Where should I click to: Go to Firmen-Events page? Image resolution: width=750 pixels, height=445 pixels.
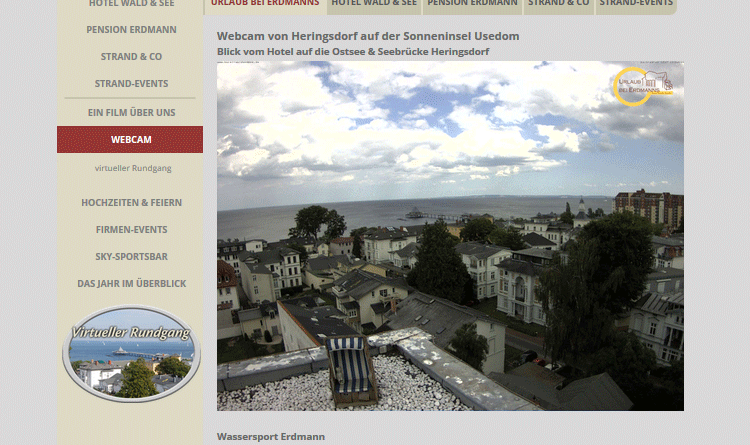pos(131,230)
